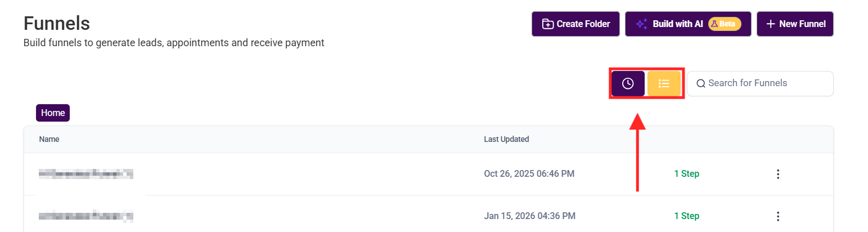This screenshot has width=868, height=232.
Task: Open the funnel name updated Jan 15, 2026
Action: [86, 216]
